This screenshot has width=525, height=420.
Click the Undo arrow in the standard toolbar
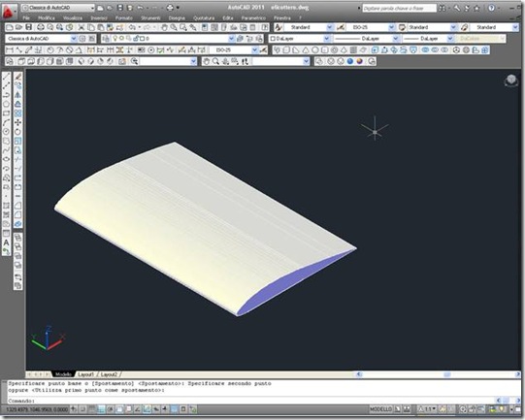(x=133, y=27)
